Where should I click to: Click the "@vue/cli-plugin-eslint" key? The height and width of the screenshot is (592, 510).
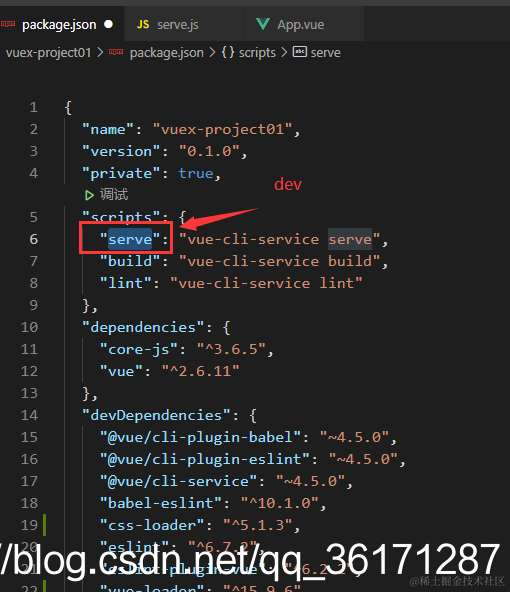pyautogui.click(x=205, y=459)
